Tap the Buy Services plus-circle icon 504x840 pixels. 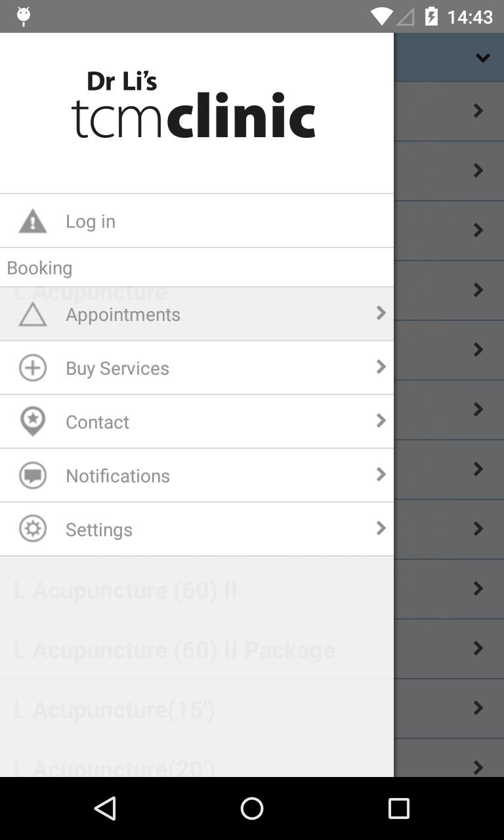coord(33,367)
